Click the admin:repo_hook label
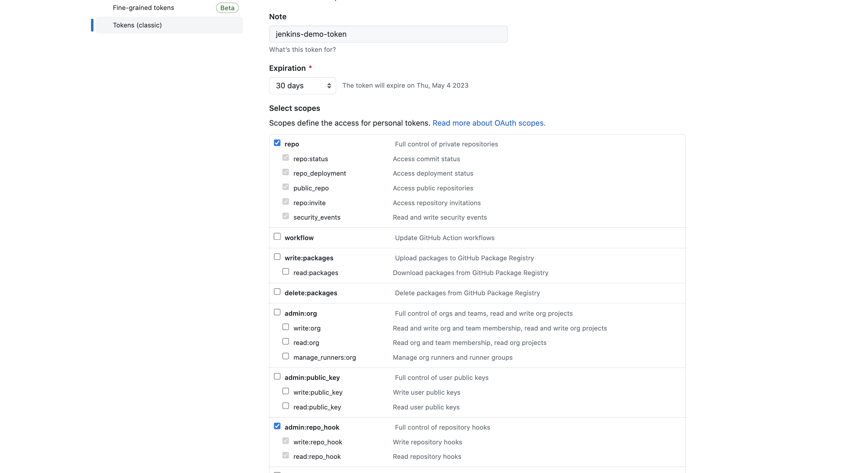 312,428
